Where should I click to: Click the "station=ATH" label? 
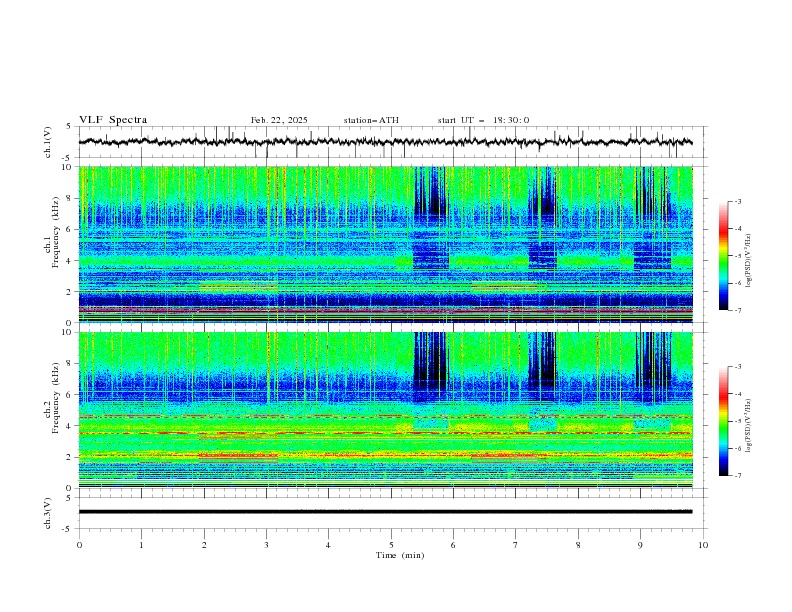coord(371,120)
